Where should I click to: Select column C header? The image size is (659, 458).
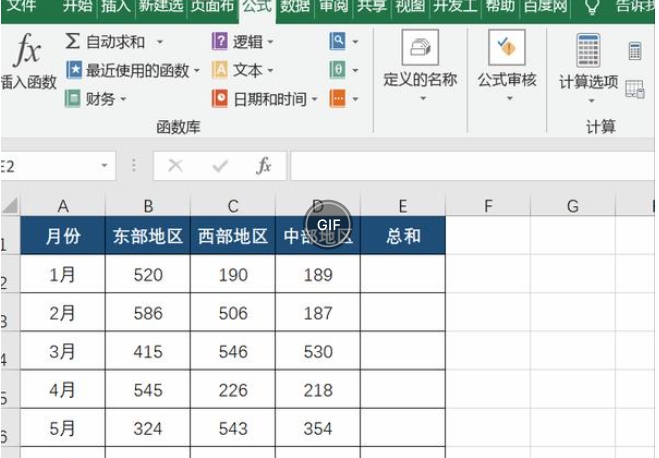[233, 206]
